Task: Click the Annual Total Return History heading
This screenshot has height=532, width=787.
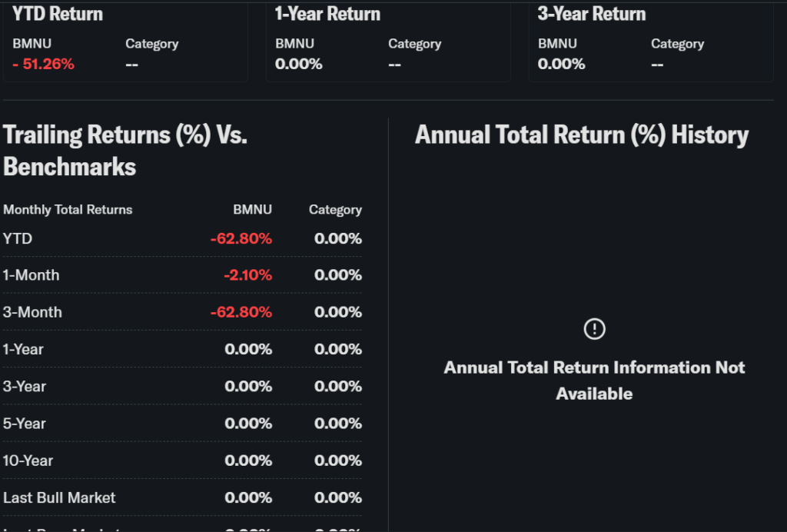Action: (x=582, y=135)
